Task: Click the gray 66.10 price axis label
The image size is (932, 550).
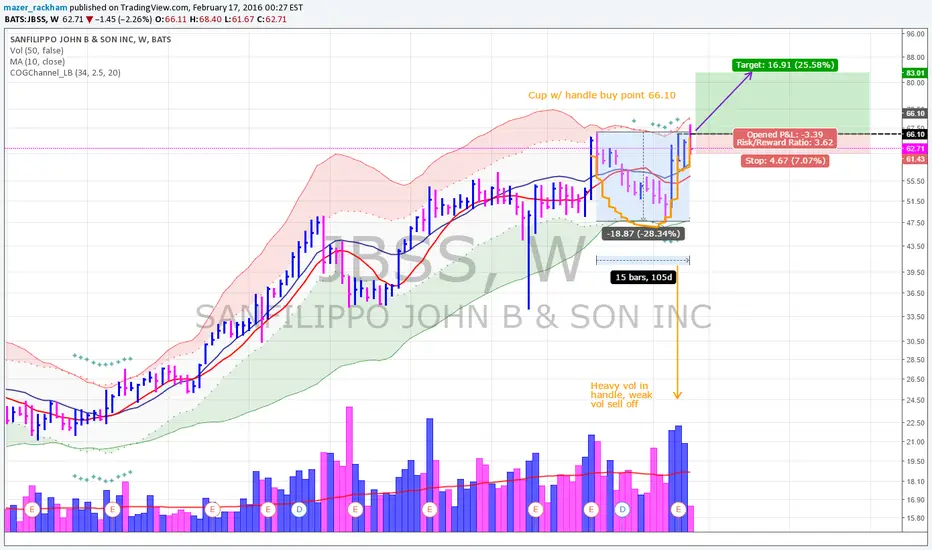Action: (915, 113)
